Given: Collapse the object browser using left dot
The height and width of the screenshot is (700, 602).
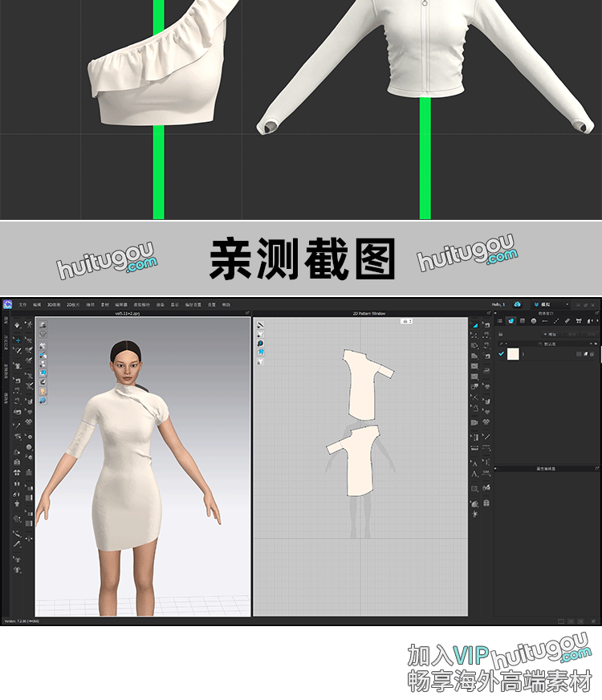Looking at the screenshot, I should pyautogui.click(x=495, y=313).
